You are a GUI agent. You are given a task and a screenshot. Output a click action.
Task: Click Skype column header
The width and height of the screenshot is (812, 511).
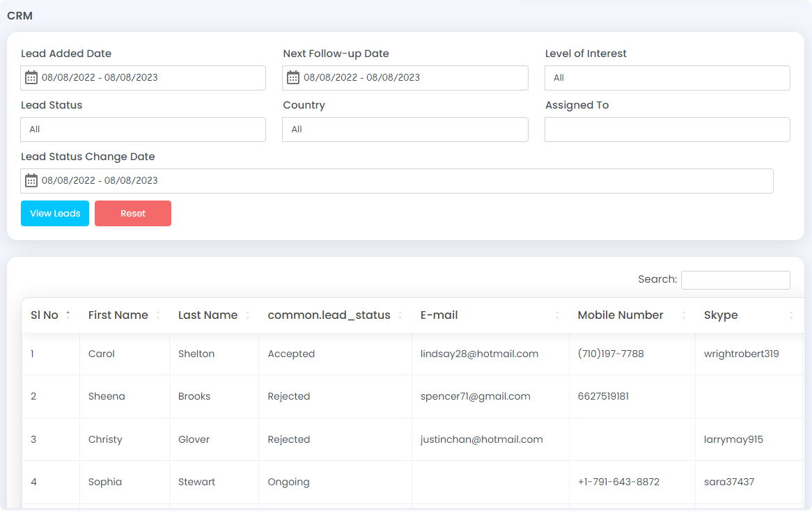coord(721,315)
